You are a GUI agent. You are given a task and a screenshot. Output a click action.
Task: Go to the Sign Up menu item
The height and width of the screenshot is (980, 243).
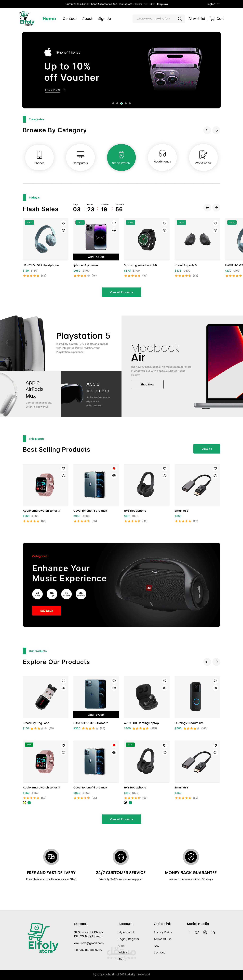coord(105,19)
